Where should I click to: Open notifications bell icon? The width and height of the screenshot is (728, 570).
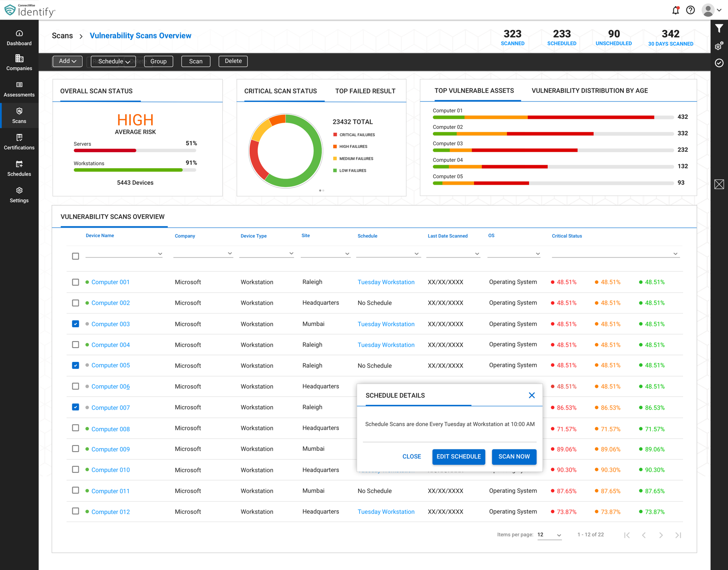click(x=676, y=10)
